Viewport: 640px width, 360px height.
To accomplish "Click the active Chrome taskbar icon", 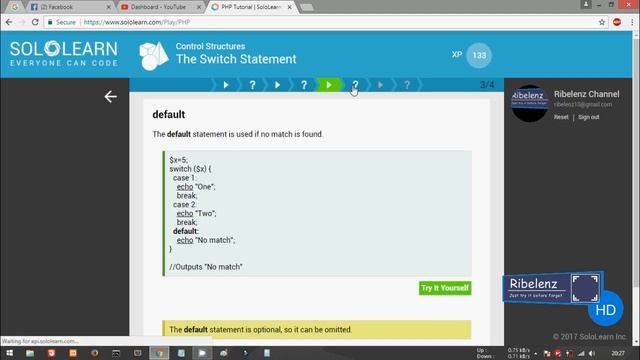I will coord(159,353).
